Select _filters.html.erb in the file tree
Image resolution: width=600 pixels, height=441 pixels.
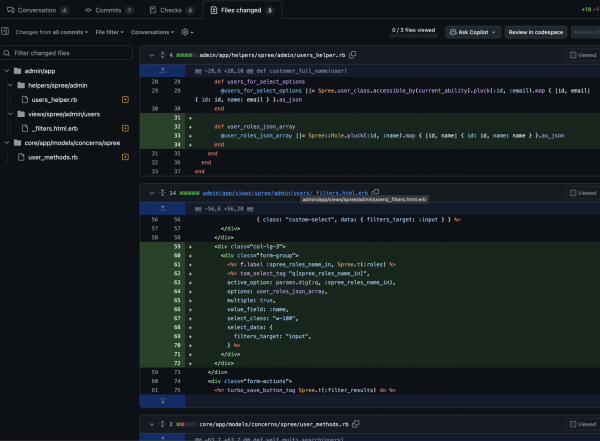point(55,128)
